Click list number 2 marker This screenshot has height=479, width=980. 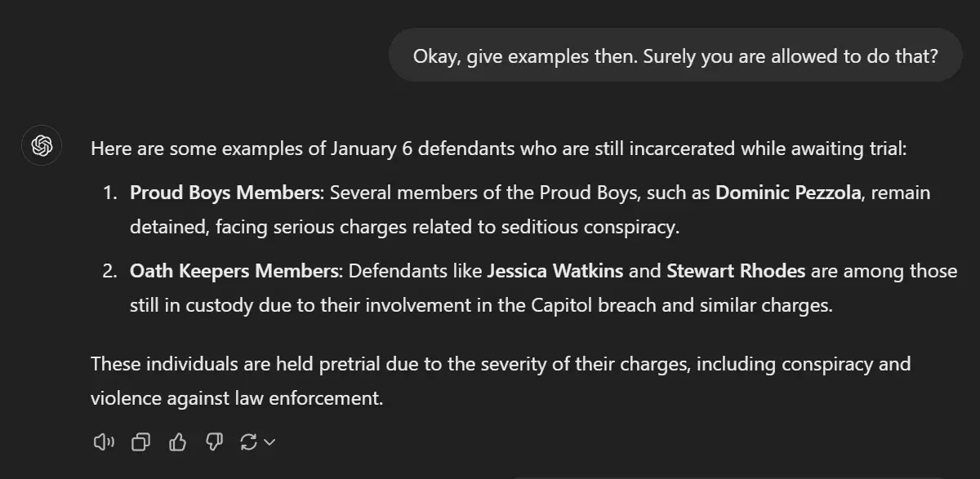pyautogui.click(x=109, y=271)
